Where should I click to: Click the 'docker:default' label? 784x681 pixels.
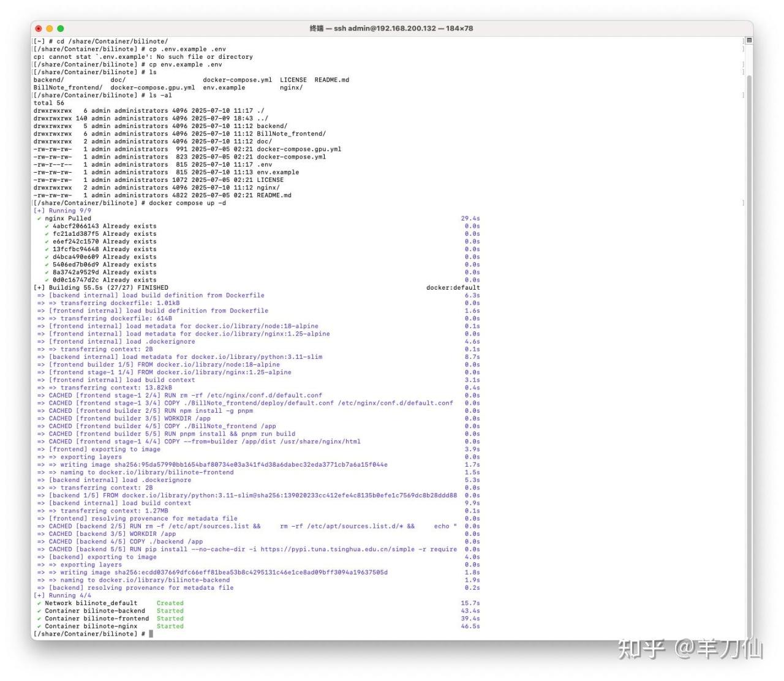[x=453, y=288]
